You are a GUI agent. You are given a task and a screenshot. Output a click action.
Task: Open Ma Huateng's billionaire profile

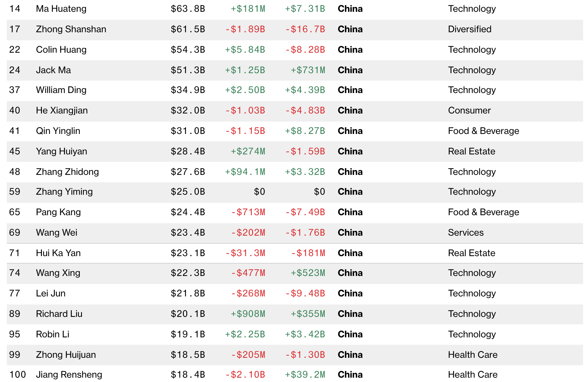pos(61,9)
